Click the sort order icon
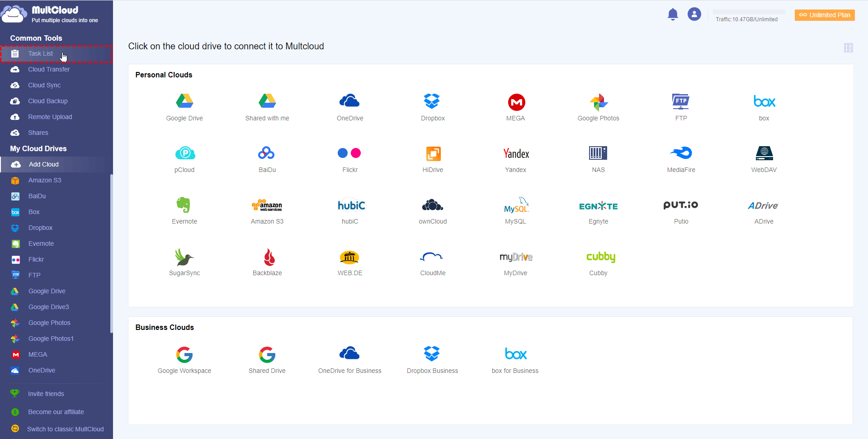Image resolution: width=868 pixels, height=439 pixels. (x=849, y=48)
